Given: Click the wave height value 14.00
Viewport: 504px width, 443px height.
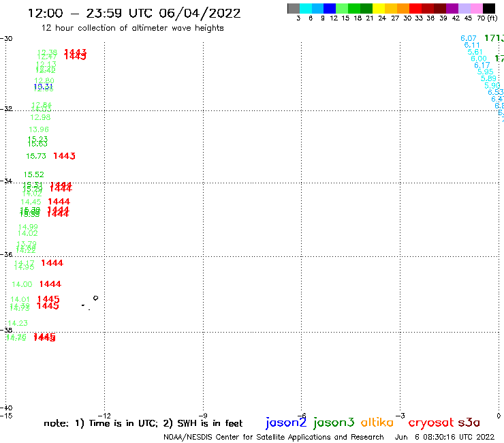Looking at the screenshot, I should pyautogui.click(x=22, y=284).
